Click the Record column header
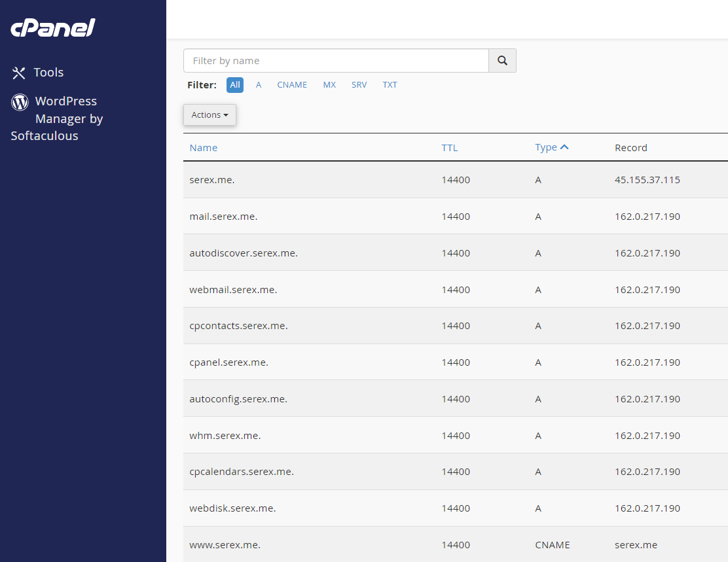Screen dimensions: 728x562 (x=630, y=148)
